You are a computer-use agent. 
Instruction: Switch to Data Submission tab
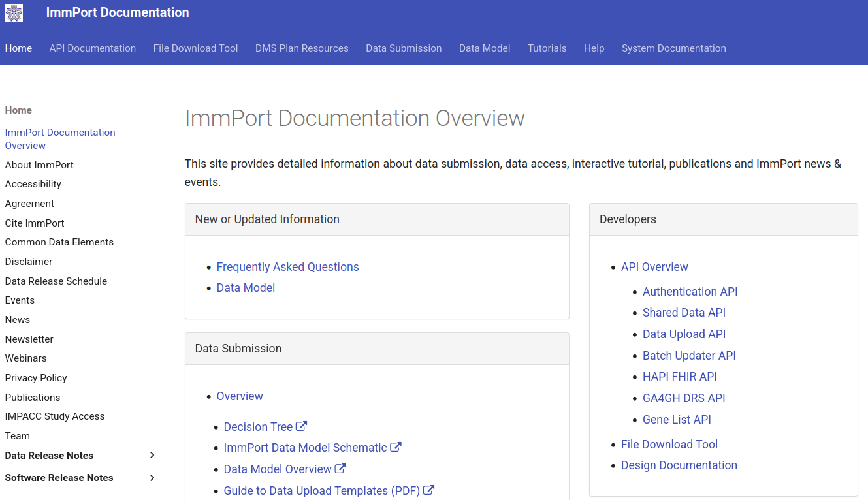404,48
